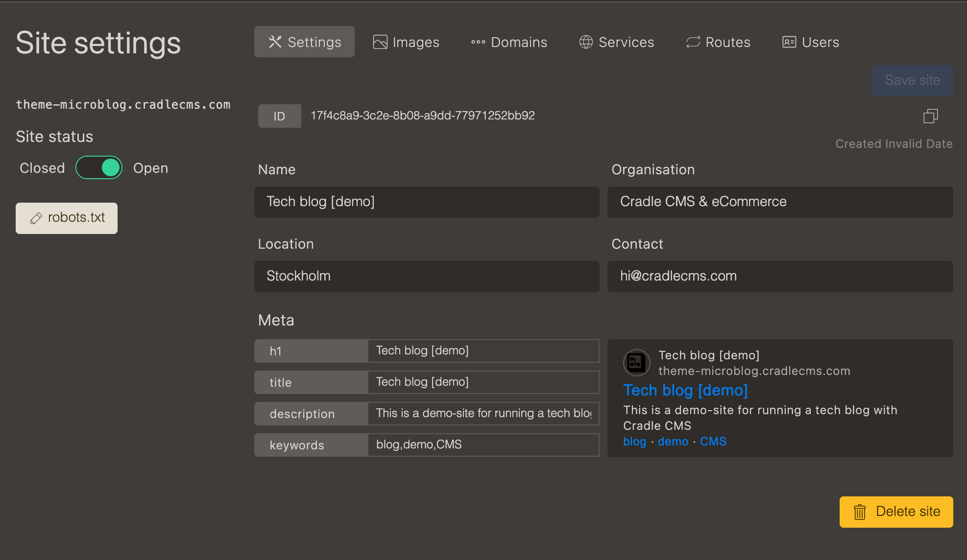Go to the Services tab
Screen dimensions: 967x560
tap(616, 42)
